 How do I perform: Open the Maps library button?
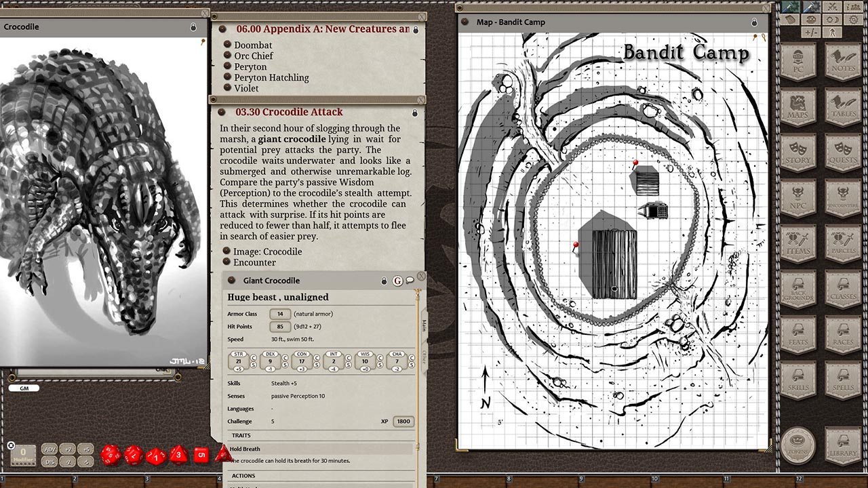coord(798,107)
